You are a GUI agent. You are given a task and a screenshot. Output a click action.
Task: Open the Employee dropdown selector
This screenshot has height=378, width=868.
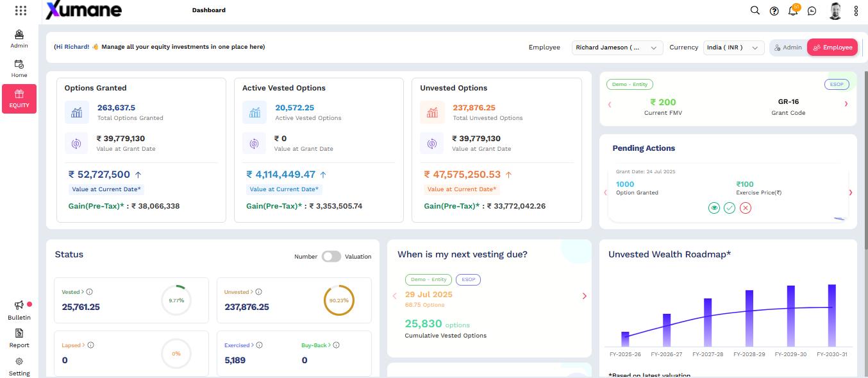click(617, 47)
